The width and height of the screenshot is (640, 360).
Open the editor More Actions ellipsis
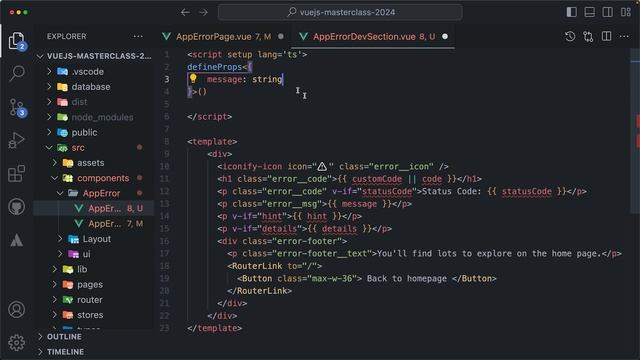coord(624,37)
